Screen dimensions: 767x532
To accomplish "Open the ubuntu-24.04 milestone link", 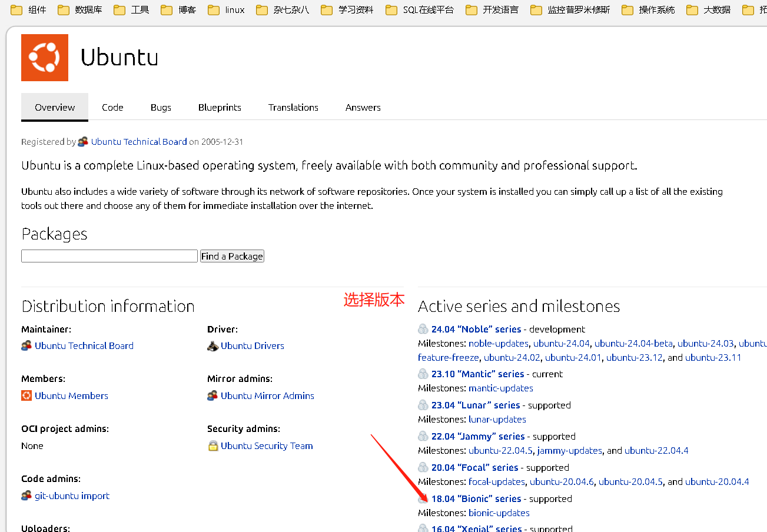I will tap(562, 343).
